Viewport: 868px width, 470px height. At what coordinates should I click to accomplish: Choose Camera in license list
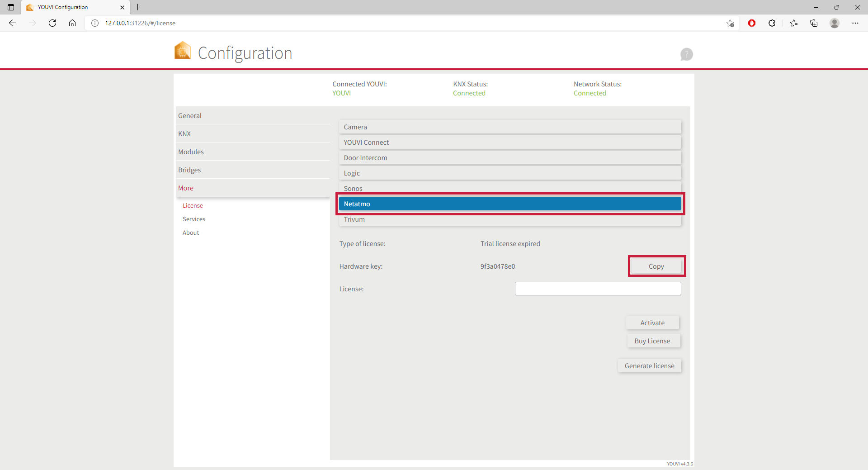510,127
